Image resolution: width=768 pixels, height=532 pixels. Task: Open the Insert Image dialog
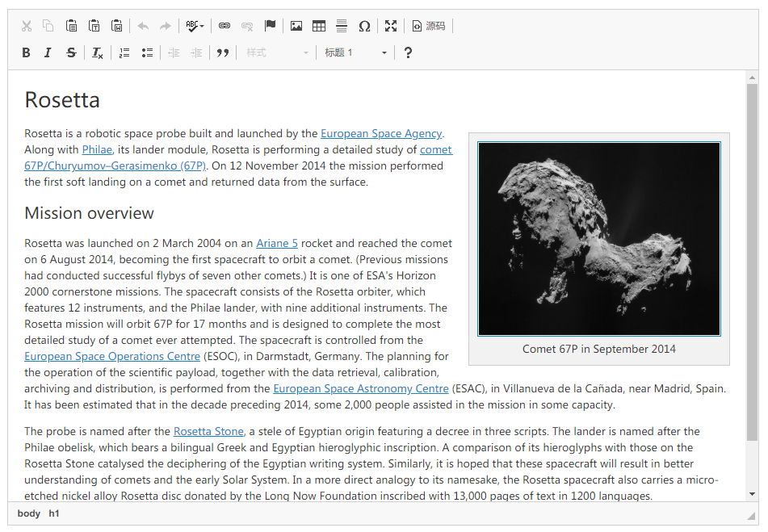[x=296, y=26]
